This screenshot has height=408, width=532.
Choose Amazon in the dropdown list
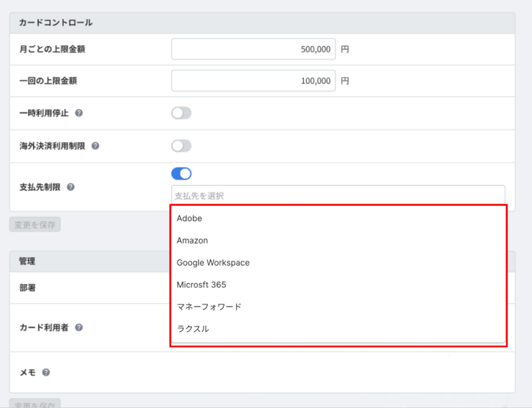(338, 240)
